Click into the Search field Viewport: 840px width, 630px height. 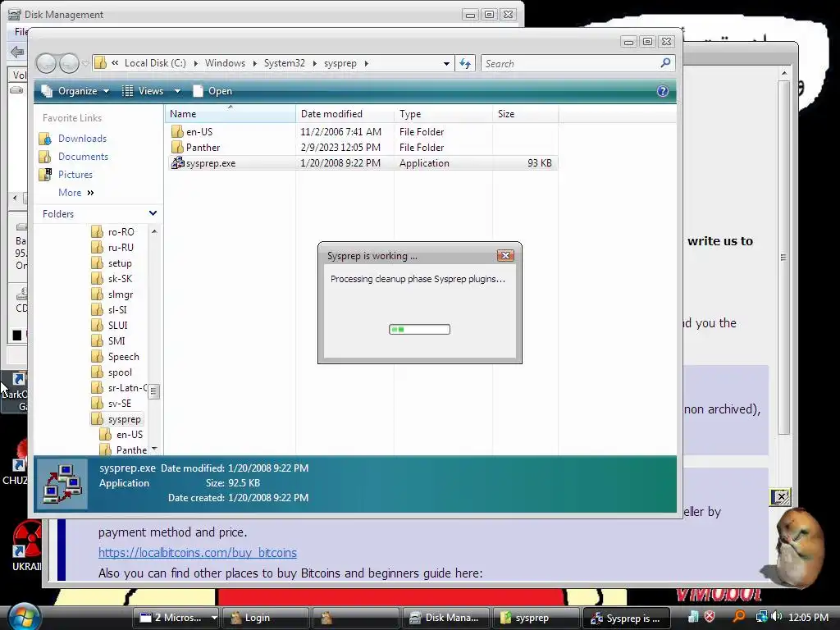571,63
